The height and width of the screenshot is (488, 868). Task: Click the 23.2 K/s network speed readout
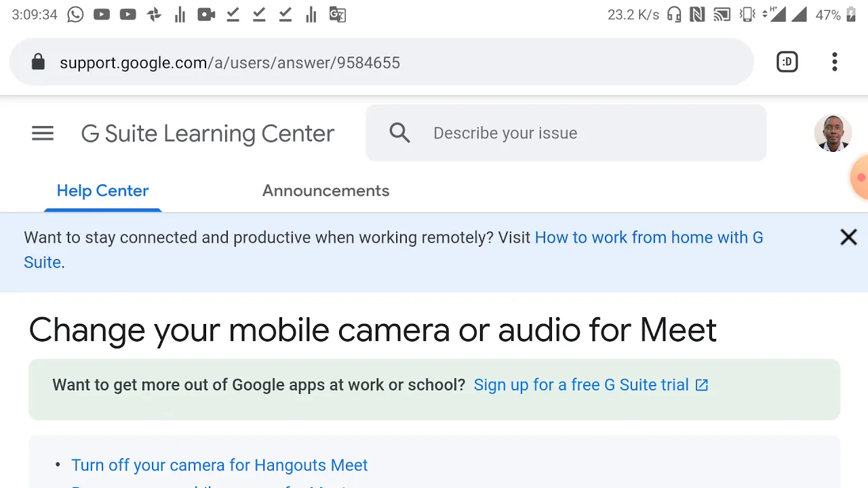tap(633, 15)
